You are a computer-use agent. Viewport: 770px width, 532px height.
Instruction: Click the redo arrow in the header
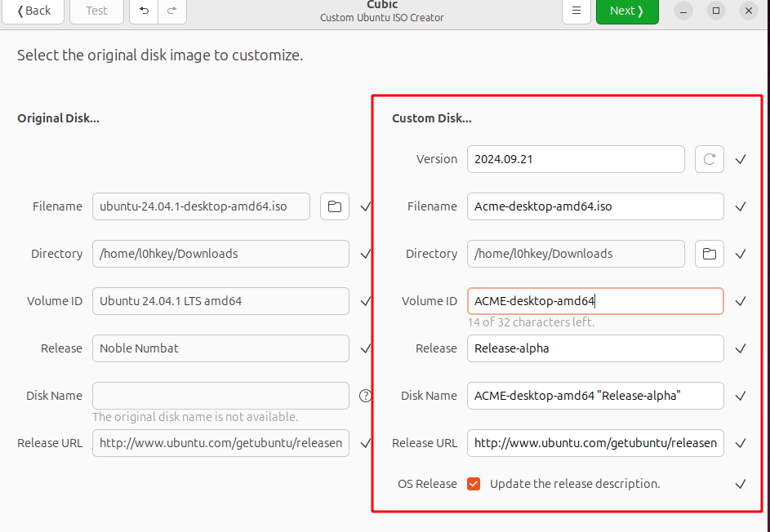(x=171, y=11)
